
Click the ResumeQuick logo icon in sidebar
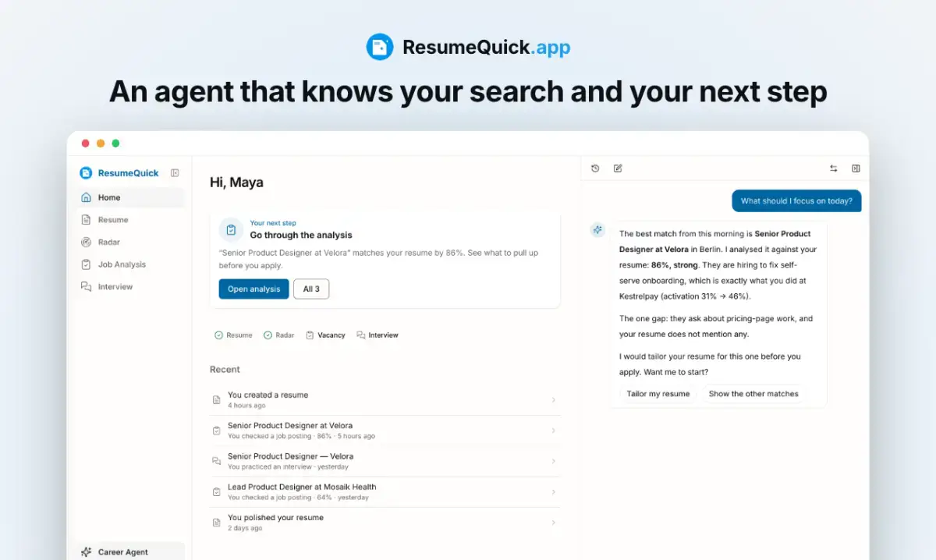[86, 173]
